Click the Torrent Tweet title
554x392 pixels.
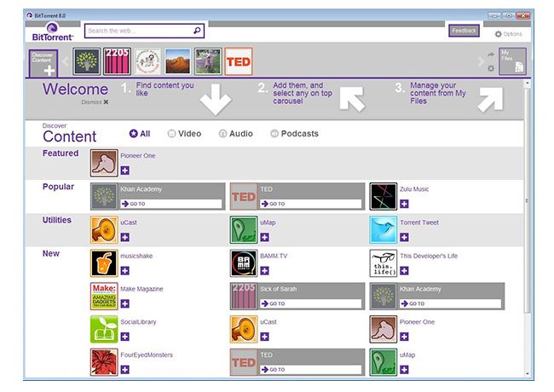coord(419,222)
